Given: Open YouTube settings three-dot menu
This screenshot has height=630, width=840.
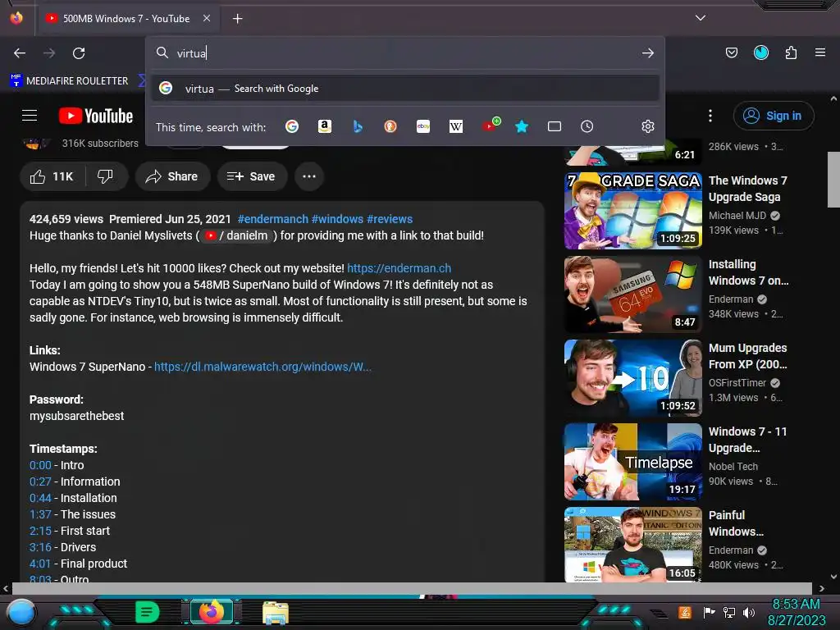Looking at the screenshot, I should point(710,116).
